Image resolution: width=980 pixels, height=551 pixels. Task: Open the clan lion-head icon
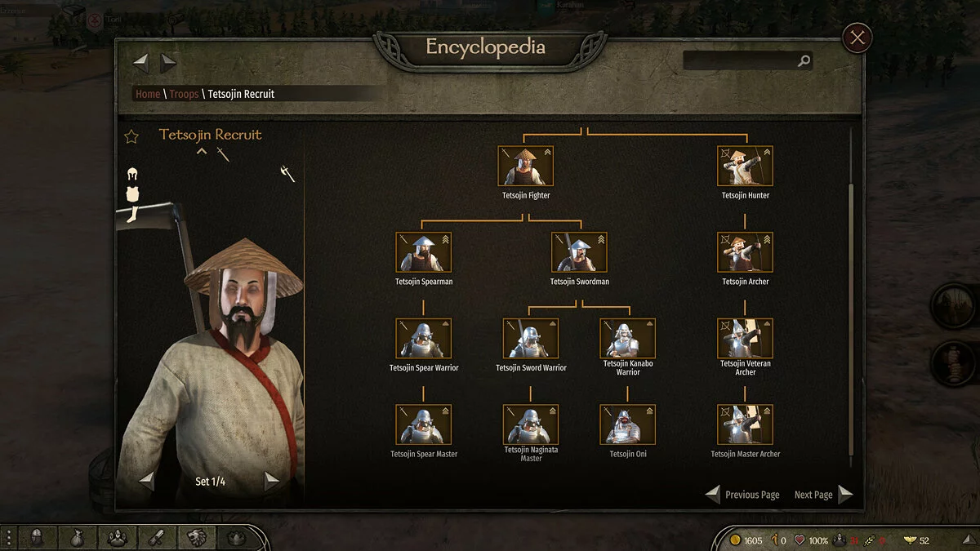pos(198,538)
